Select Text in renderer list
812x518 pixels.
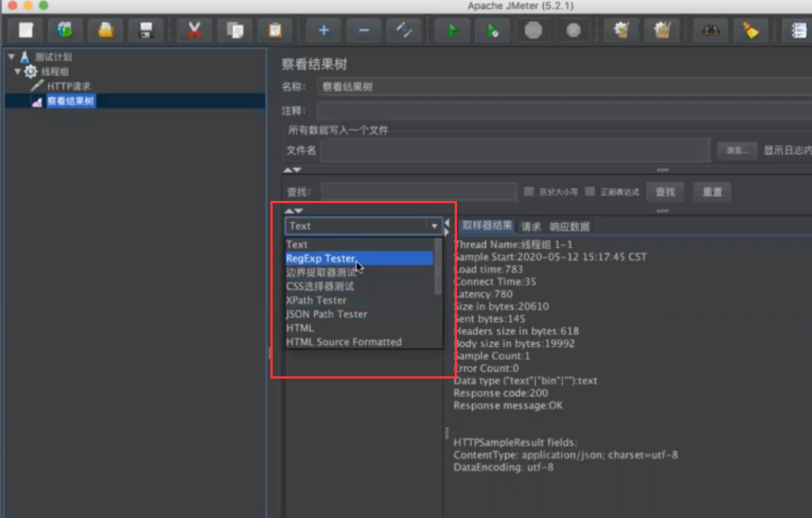pos(360,244)
